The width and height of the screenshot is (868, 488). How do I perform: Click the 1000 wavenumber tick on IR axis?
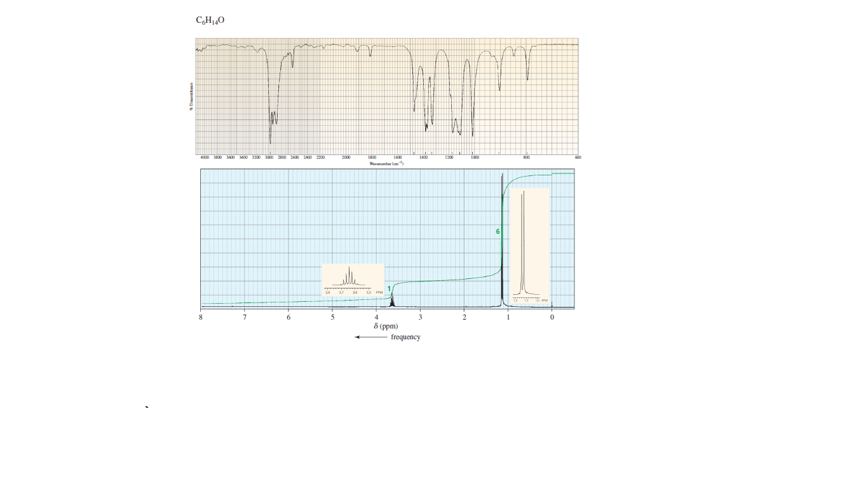tap(475, 157)
